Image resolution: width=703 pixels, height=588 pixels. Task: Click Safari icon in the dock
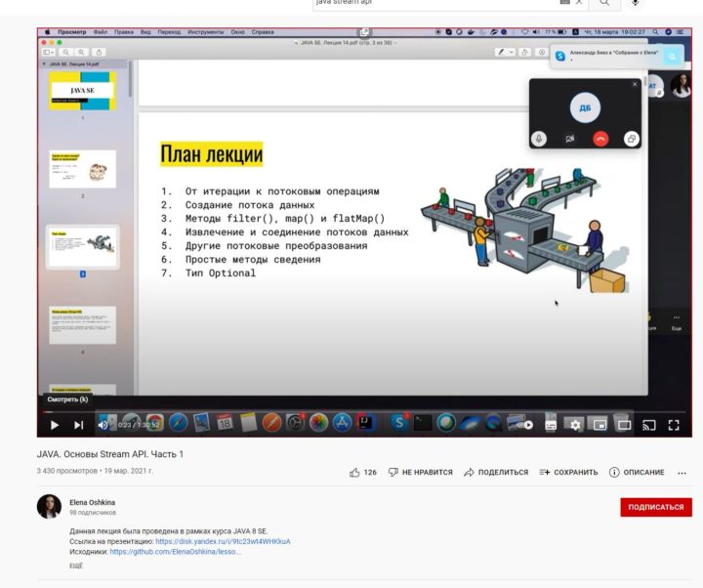(x=178, y=423)
